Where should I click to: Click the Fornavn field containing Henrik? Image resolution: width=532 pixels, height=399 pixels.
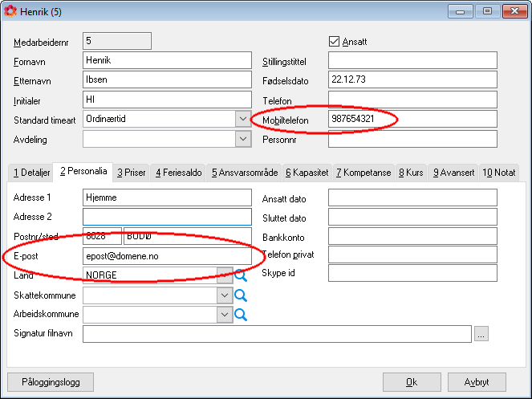click(x=167, y=60)
